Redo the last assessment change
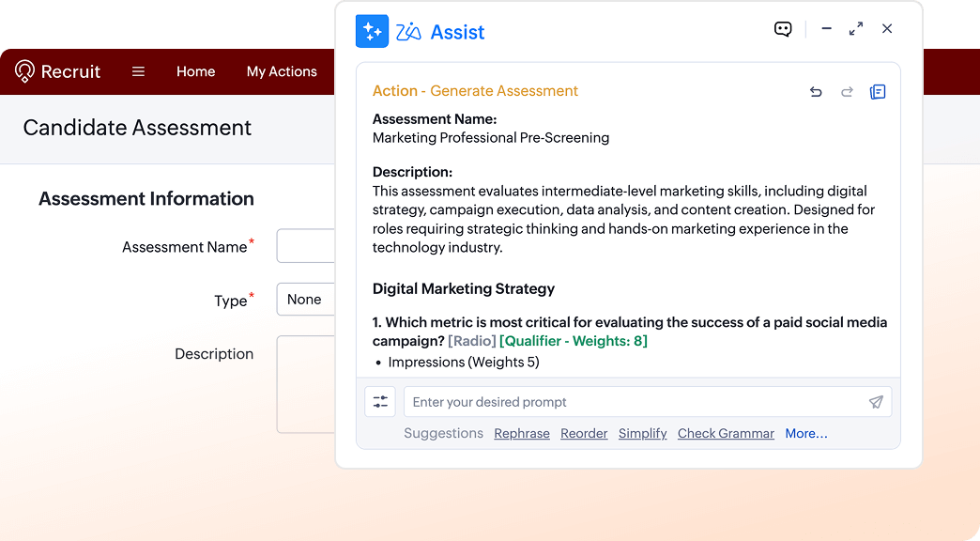The height and width of the screenshot is (541, 980). [x=847, y=92]
